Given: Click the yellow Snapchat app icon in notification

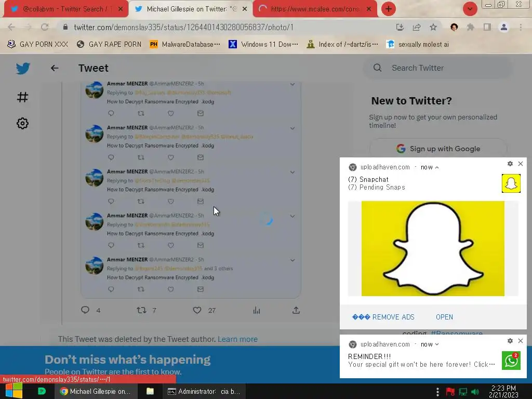Looking at the screenshot, I should point(511,183).
